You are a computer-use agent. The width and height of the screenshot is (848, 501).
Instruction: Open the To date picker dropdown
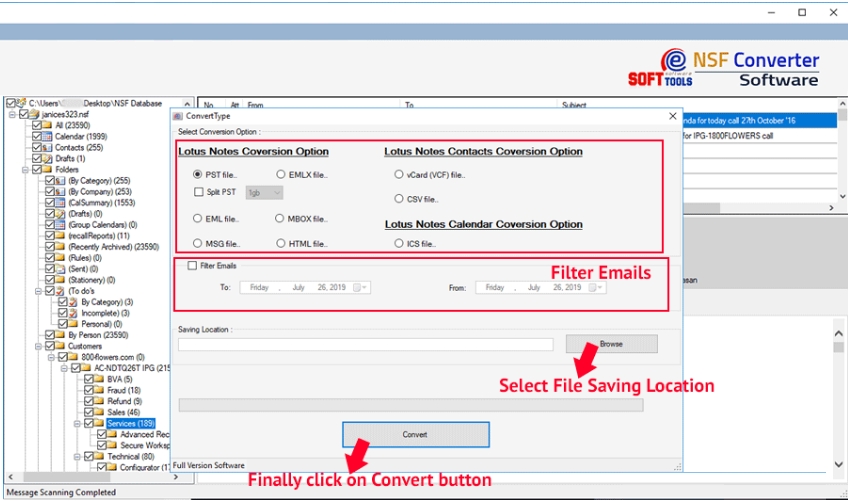point(362,287)
